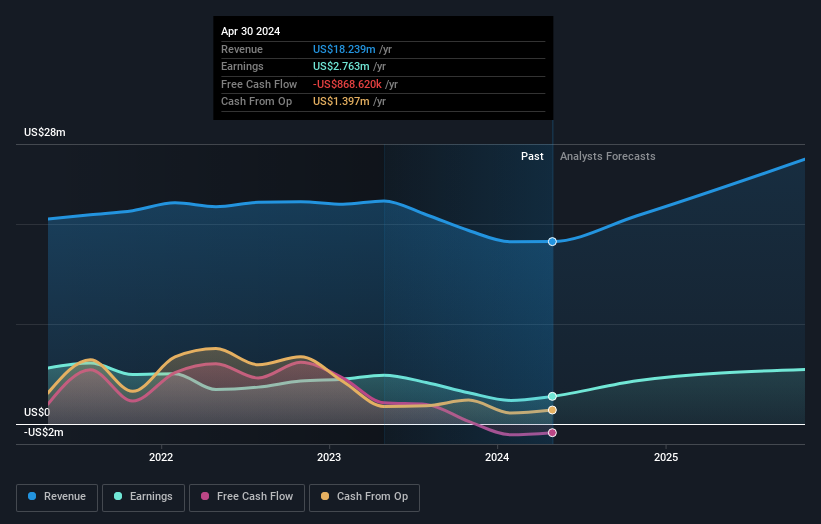Toggle the Free Cash Flow legend button
This screenshot has width=821, height=524.
247,497
